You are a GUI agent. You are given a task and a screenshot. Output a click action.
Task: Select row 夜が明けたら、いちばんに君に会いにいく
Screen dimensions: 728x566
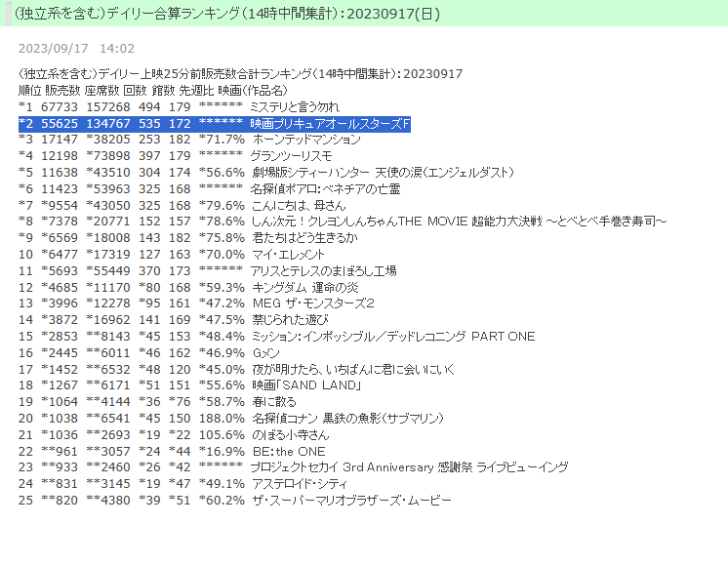pyautogui.click(x=237, y=369)
